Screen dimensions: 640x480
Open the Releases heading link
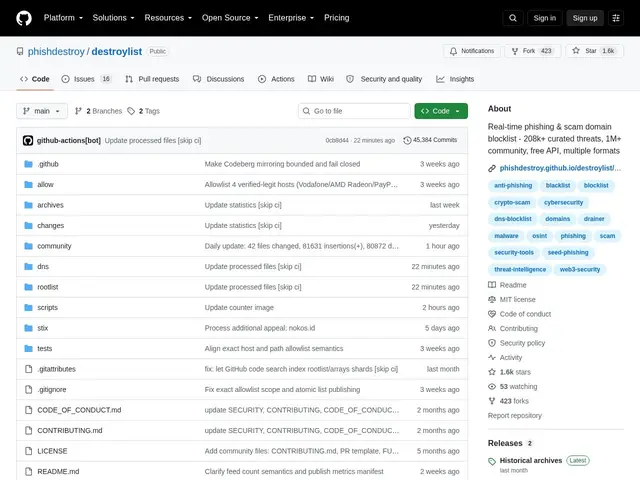[x=505, y=443]
